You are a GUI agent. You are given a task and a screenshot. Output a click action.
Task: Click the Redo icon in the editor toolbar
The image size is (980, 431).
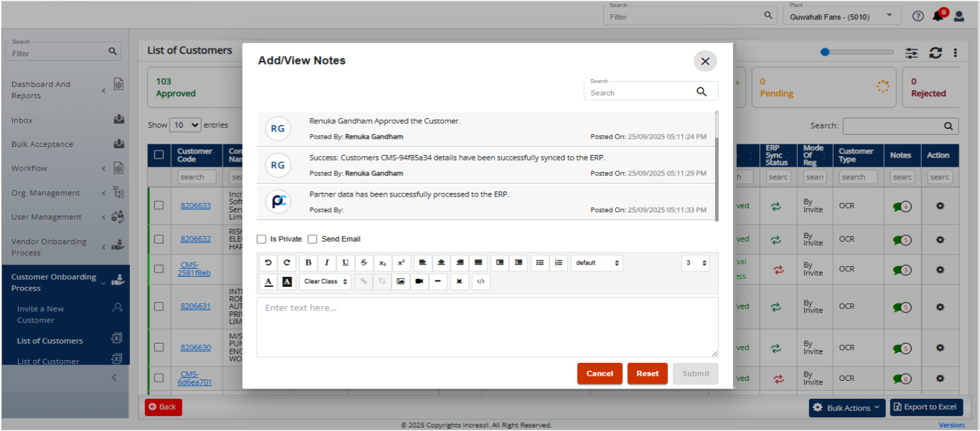(x=286, y=263)
